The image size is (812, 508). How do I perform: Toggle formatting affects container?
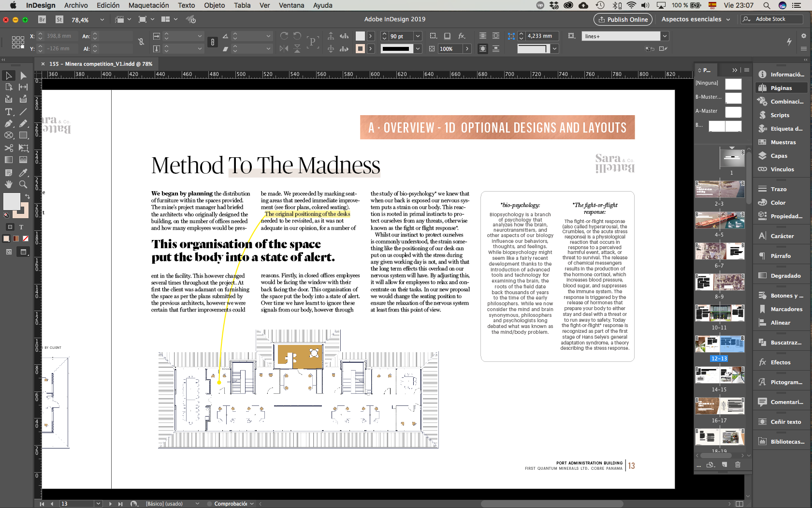coord(10,227)
